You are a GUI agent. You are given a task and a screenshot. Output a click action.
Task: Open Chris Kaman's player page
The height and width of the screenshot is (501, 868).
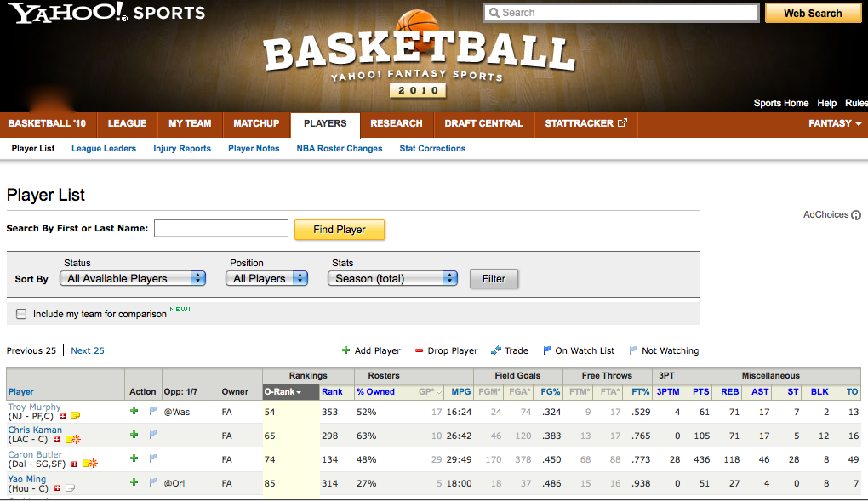click(x=35, y=430)
